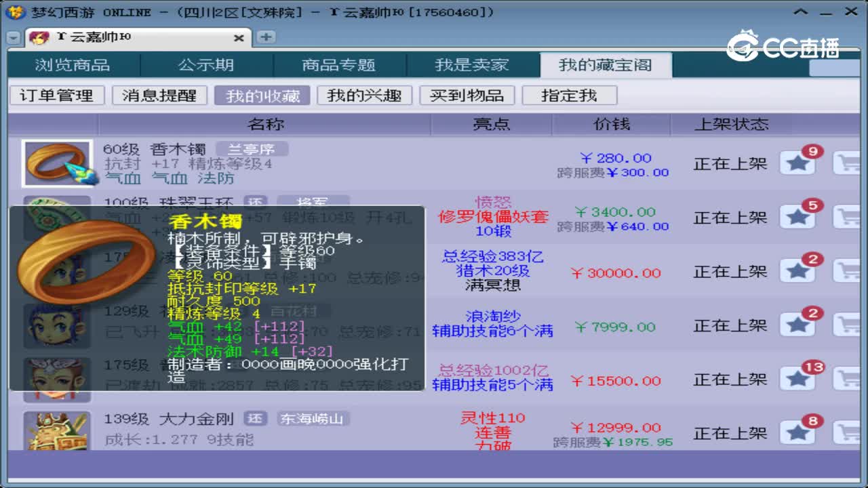Add the ¥30000.00 item to cart

[848, 271]
